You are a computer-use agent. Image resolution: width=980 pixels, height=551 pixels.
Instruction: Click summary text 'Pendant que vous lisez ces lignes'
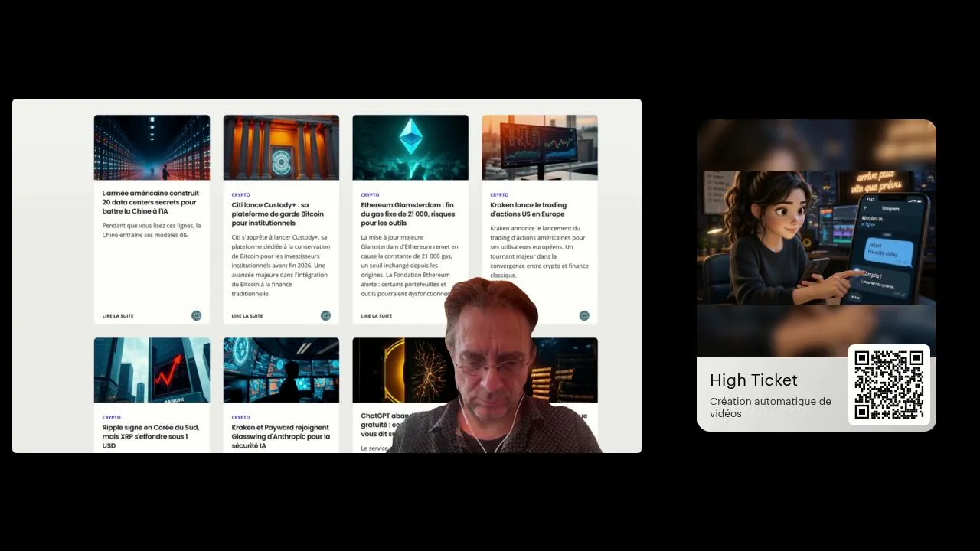point(152,230)
